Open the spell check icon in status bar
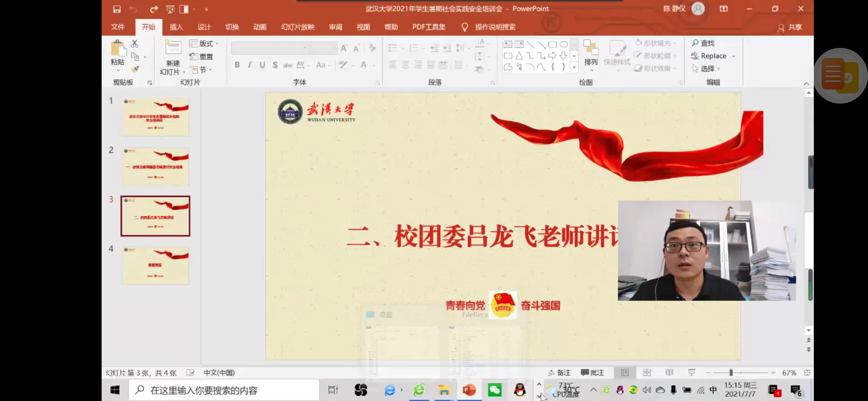868x401 pixels. click(x=190, y=372)
